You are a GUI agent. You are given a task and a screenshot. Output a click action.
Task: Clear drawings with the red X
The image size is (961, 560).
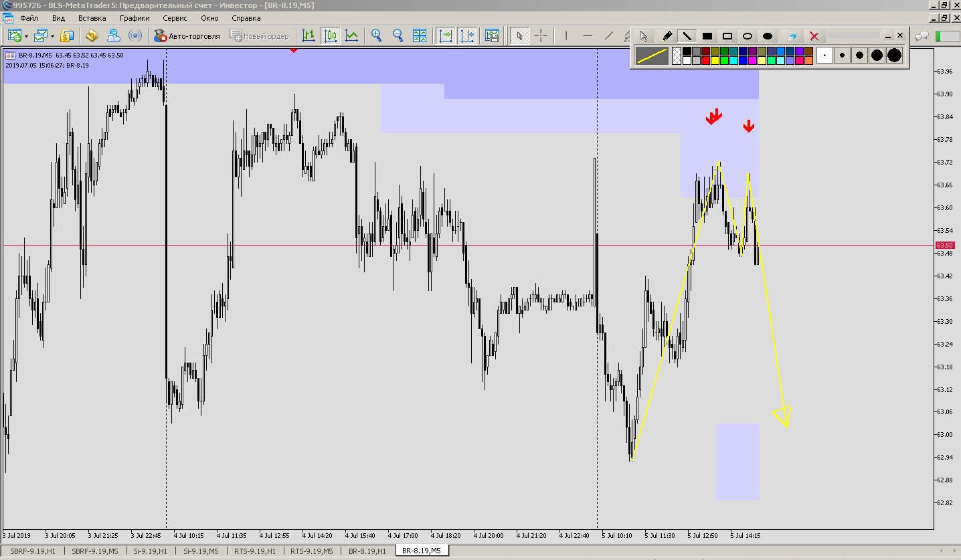[814, 36]
